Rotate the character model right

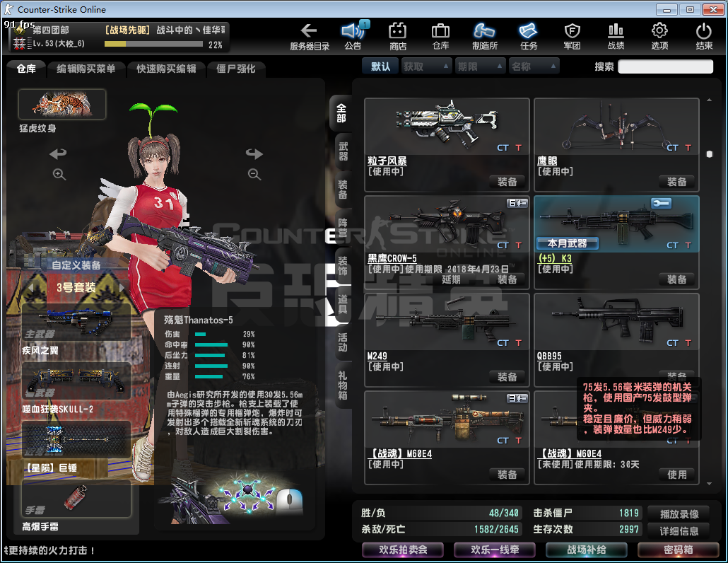[x=254, y=153]
